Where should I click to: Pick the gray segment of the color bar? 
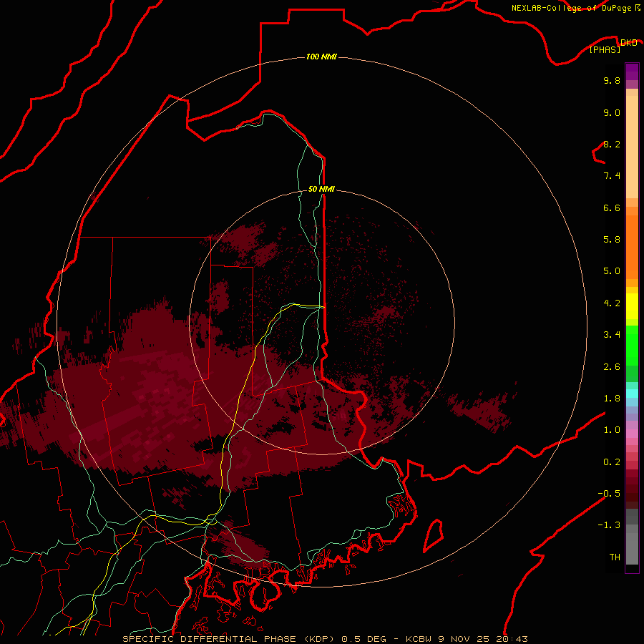(x=632, y=549)
